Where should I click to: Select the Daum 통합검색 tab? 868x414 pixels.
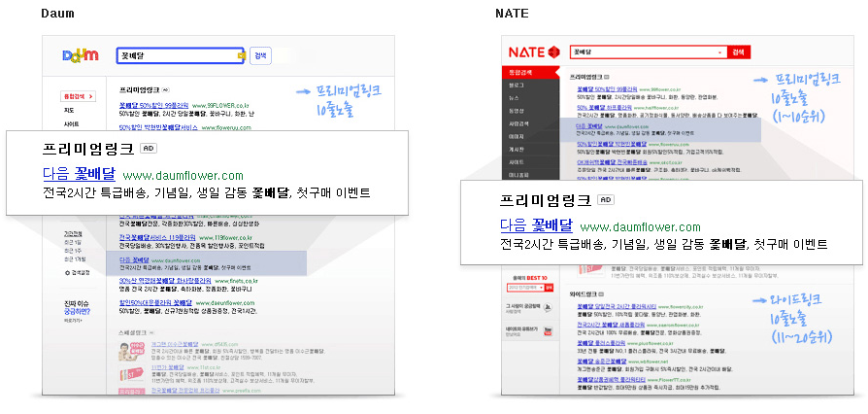[77, 96]
